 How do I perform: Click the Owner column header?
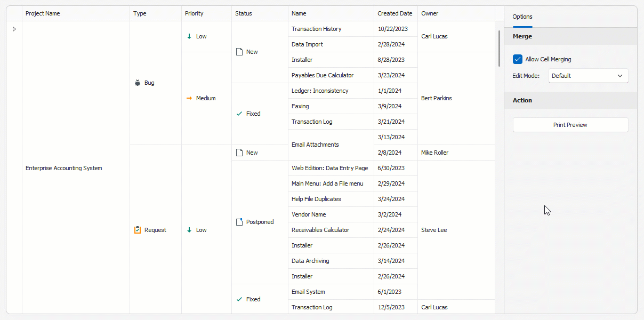click(456, 13)
